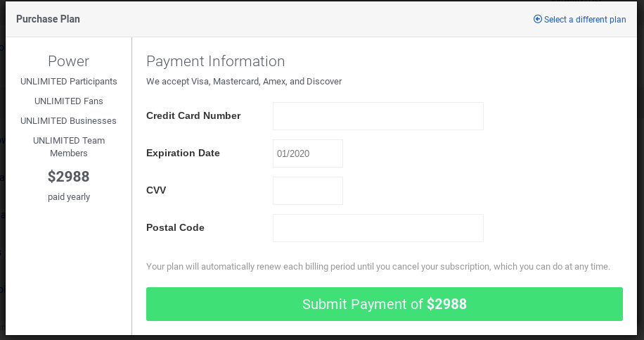Click the 'UNLIMITED Businesses' feature line
Viewport: 644px width, 340px height.
pyautogui.click(x=69, y=121)
